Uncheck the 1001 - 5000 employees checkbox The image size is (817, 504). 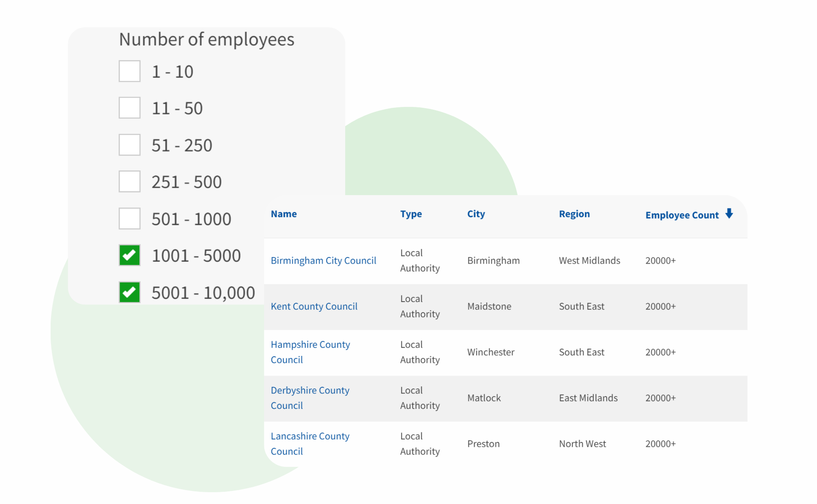click(129, 255)
